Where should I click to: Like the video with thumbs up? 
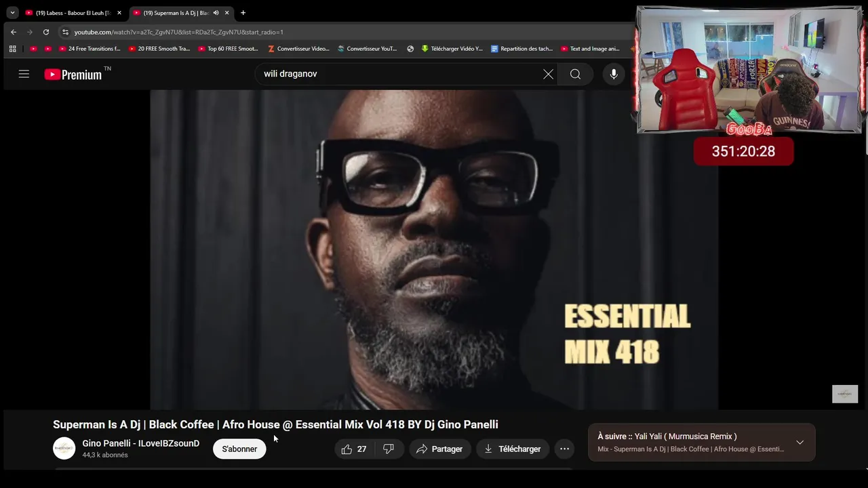[x=354, y=449]
